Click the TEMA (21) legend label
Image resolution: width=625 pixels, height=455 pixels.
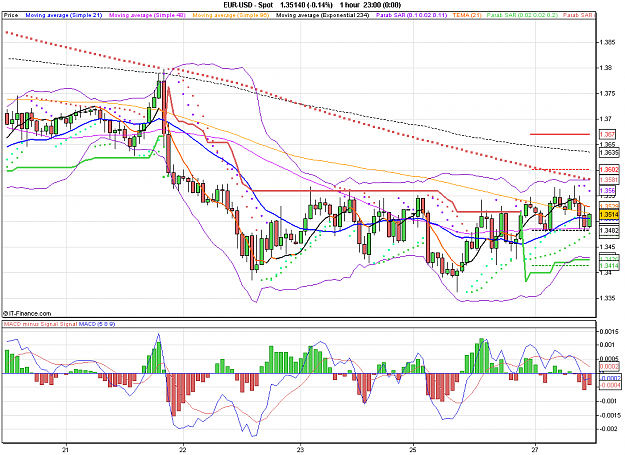(467, 15)
